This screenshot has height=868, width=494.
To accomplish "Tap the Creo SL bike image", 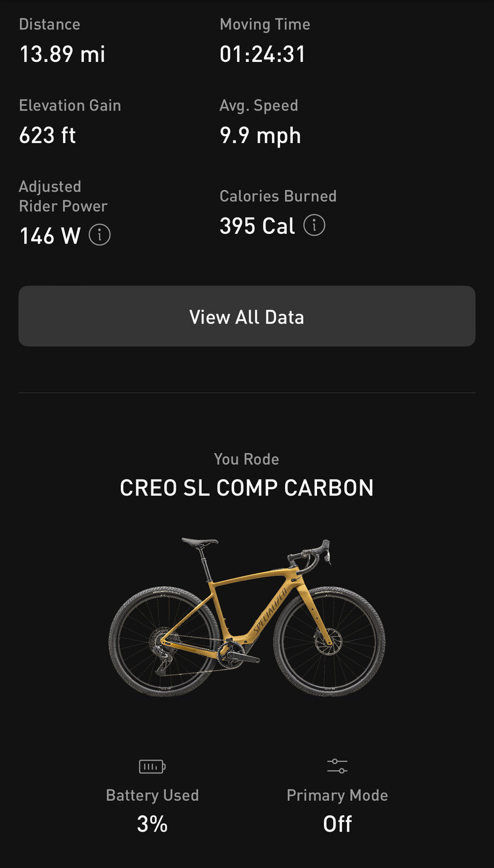I will tap(247, 617).
